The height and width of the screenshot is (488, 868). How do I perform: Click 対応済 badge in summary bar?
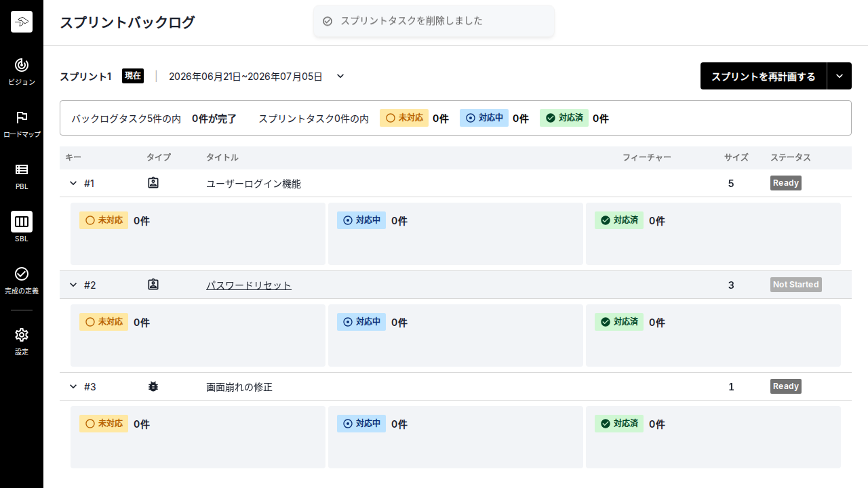point(564,118)
